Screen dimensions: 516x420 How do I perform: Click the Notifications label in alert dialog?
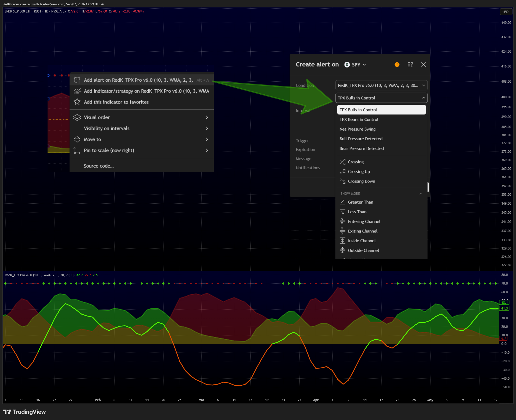(308, 168)
